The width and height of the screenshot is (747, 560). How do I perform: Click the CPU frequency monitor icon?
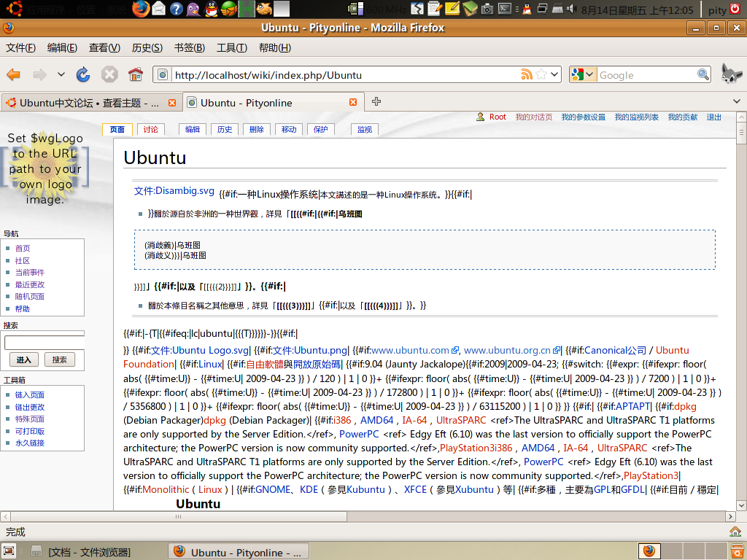355,9
